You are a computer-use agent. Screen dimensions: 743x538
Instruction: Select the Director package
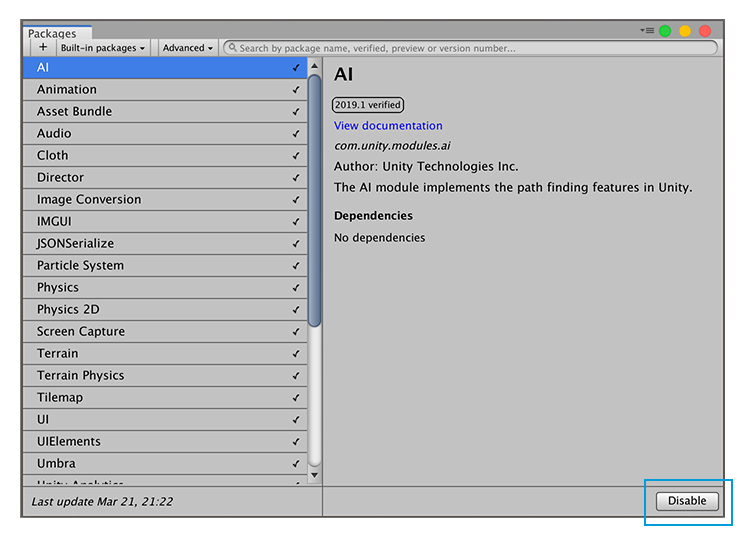(165, 177)
